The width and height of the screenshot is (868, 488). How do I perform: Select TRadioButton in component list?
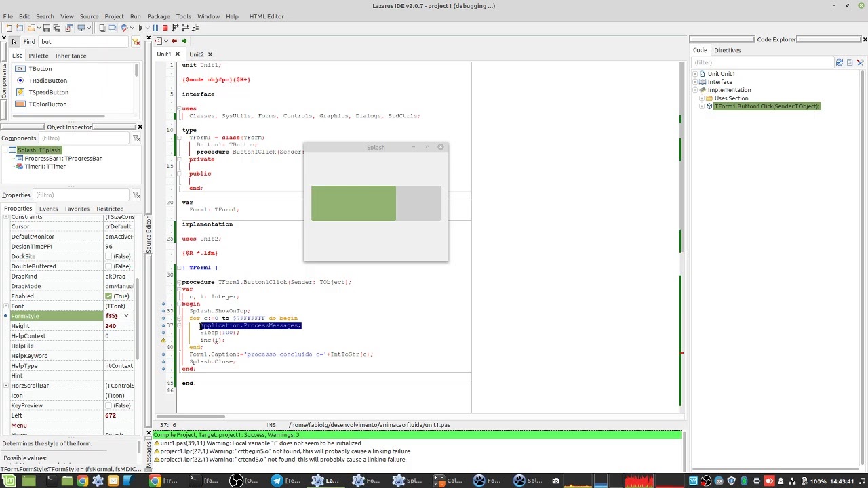[47, 81]
